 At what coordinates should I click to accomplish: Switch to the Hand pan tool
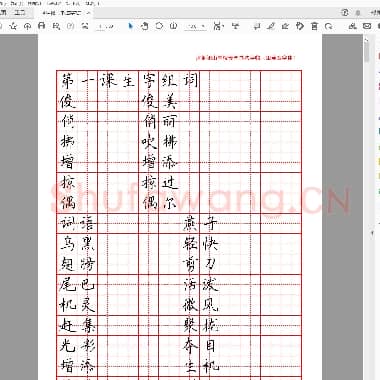144,26
